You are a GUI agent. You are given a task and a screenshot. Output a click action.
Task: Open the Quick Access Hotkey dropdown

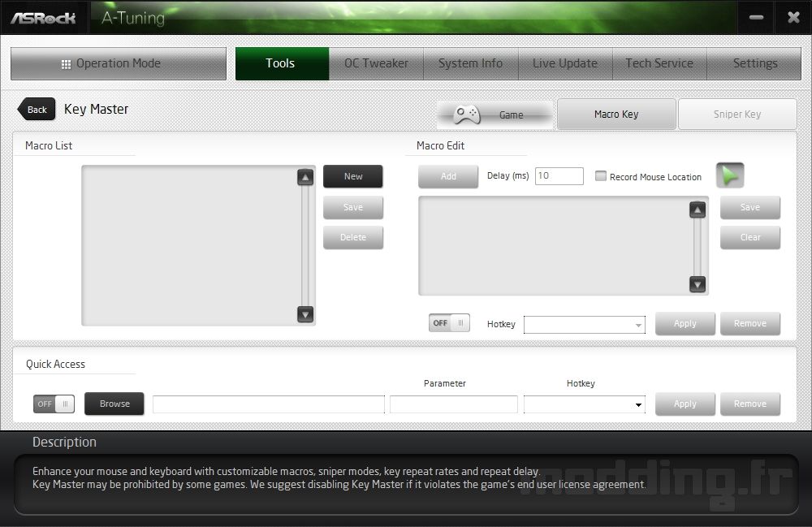[584, 404]
